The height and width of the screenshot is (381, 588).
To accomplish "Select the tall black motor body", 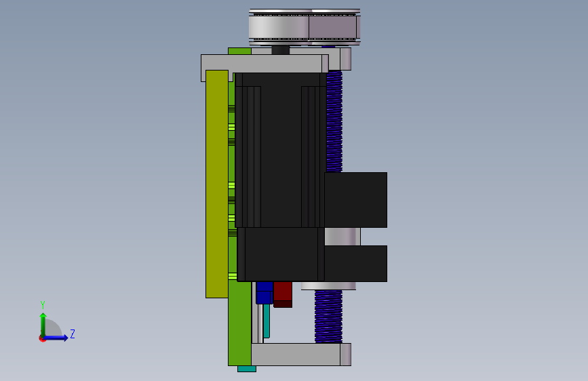I will click(281, 150).
